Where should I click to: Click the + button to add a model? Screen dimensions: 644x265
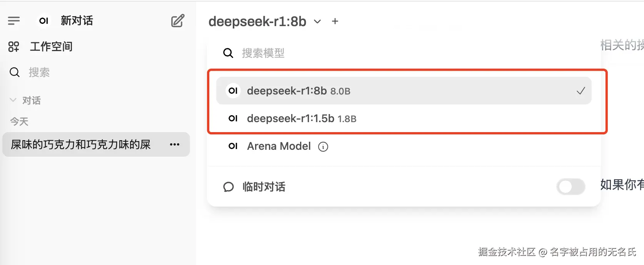click(334, 22)
